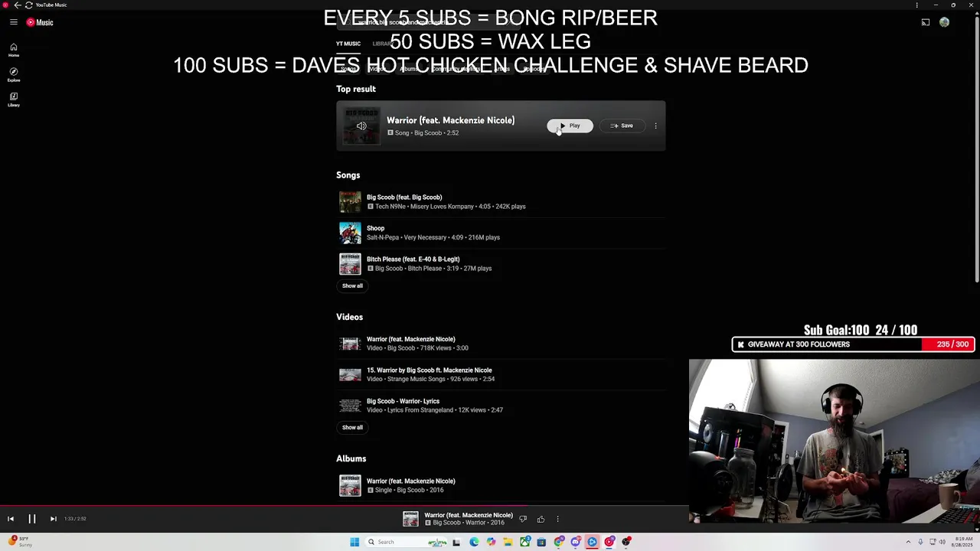Save the Warrior top result

coord(622,126)
